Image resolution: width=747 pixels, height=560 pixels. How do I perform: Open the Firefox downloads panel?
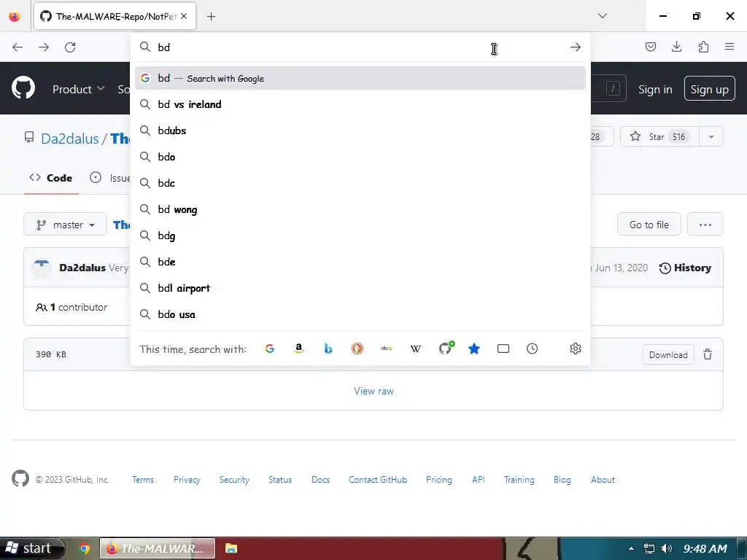[676, 47]
